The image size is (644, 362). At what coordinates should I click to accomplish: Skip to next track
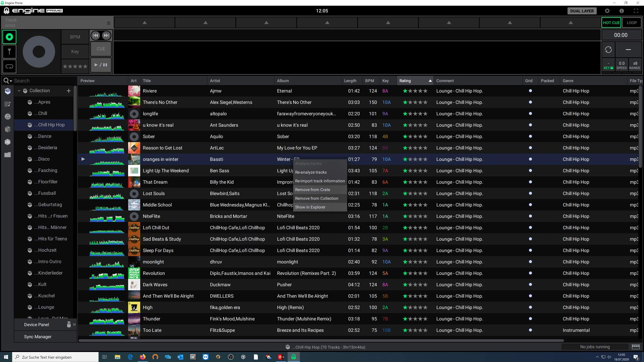[106, 35]
